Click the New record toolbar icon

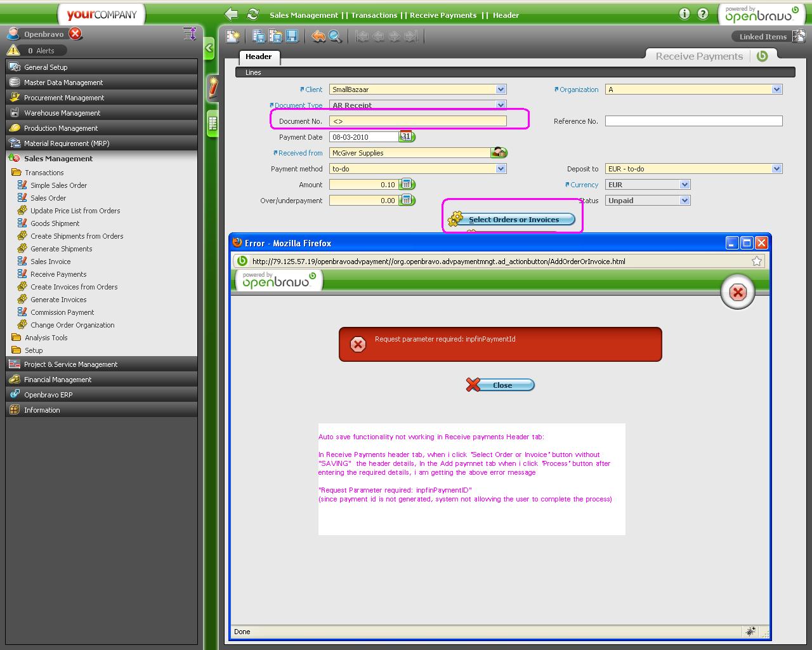233,36
